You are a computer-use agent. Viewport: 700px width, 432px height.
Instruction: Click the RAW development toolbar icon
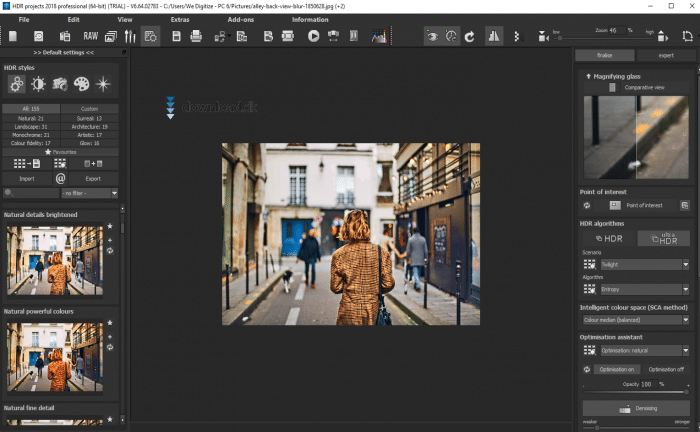click(91, 36)
